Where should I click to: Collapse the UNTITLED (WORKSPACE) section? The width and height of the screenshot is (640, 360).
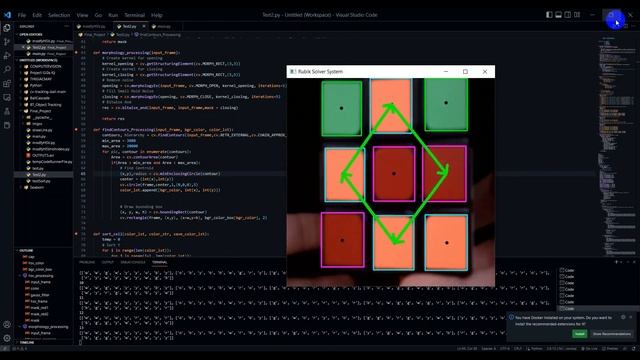tap(38, 60)
